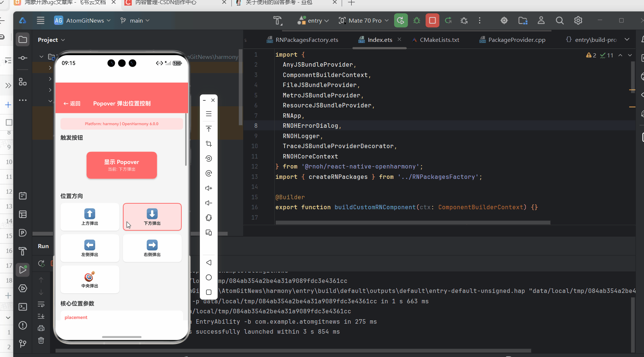Click the warnings count indicator in editor
Image resolution: width=644 pixels, height=357 pixels.
[x=591, y=55]
